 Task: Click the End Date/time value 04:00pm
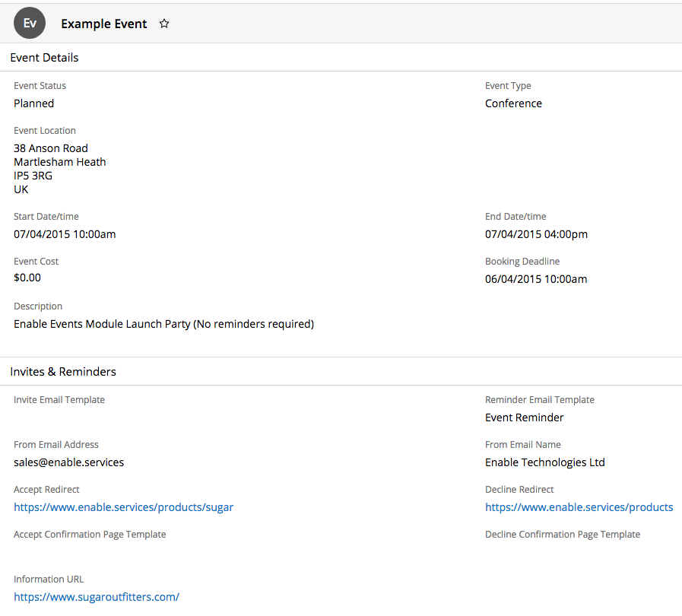point(536,234)
